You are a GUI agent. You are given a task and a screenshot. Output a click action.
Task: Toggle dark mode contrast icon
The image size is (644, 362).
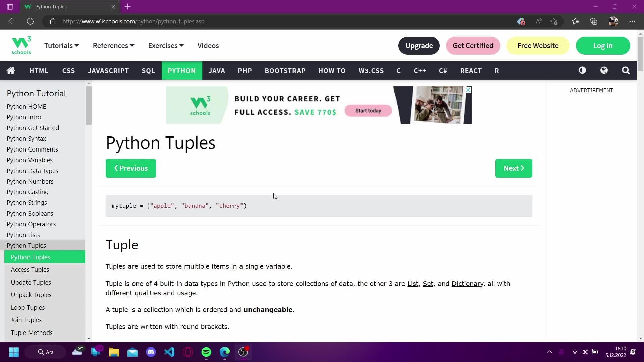pos(582,70)
